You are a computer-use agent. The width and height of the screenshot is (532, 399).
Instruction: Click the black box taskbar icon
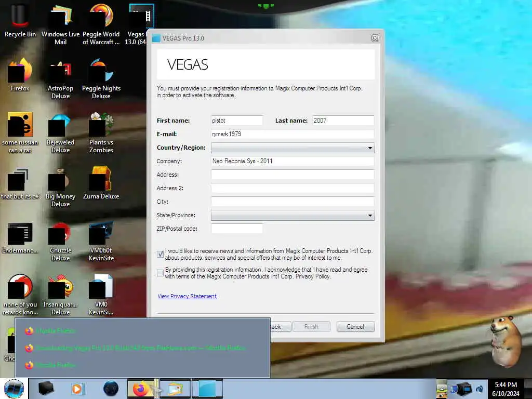pos(46,388)
